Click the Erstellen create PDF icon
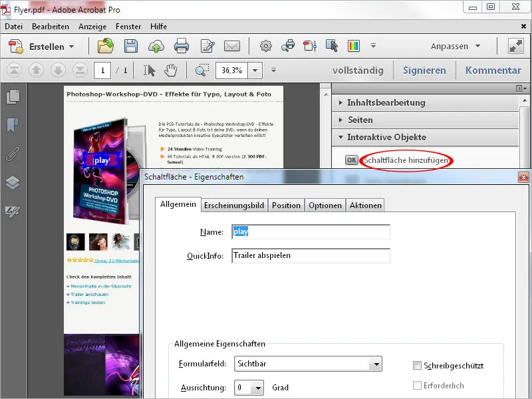Image resolution: width=532 pixels, height=399 pixels. (15, 46)
